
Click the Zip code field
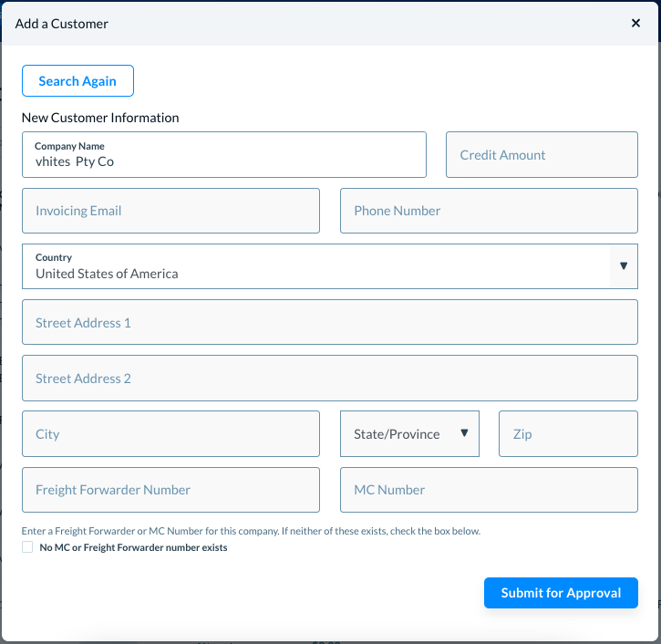point(568,434)
